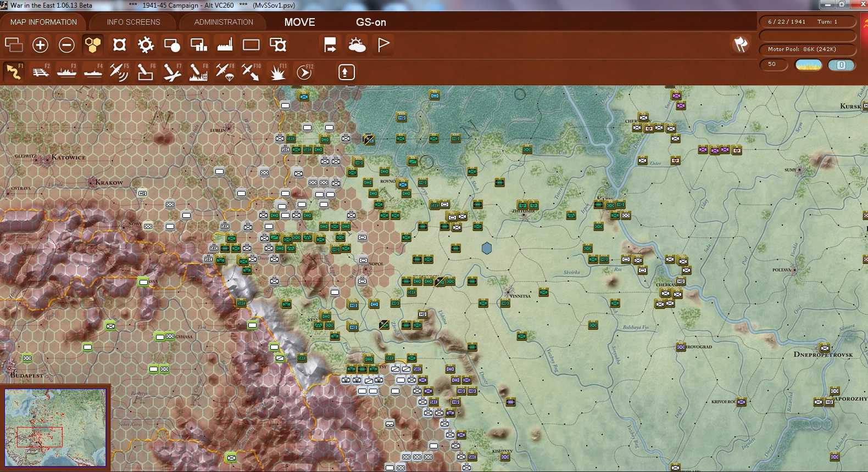Click the Sumy city label
Viewport: 868px width, 472px height.
coord(790,170)
